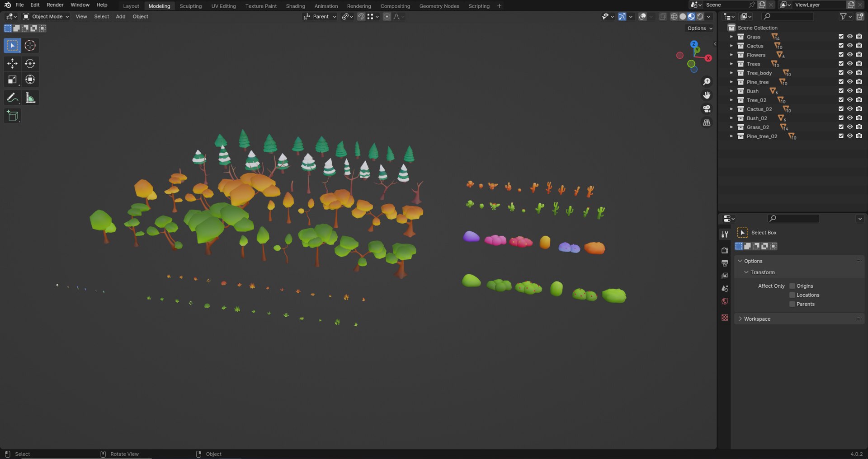Image resolution: width=868 pixels, height=459 pixels.
Task: Expand the Tree_body collection
Action: pos(731,73)
